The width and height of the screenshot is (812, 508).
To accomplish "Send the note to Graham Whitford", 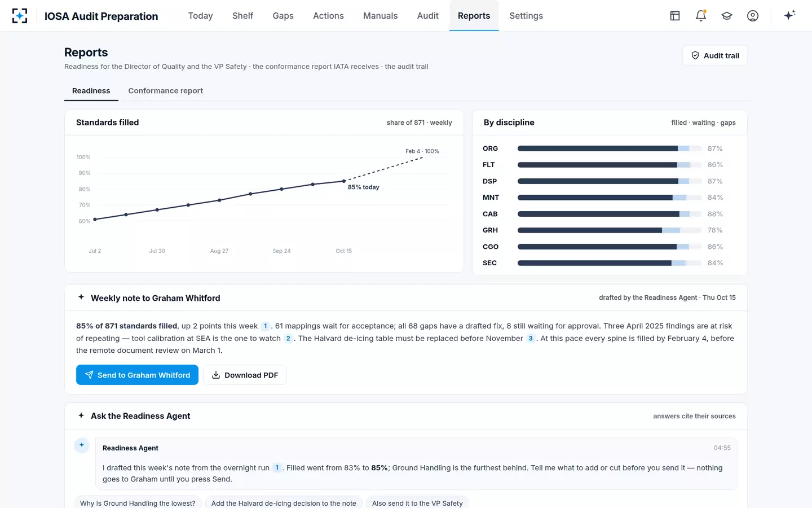I will click(x=137, y=375).
